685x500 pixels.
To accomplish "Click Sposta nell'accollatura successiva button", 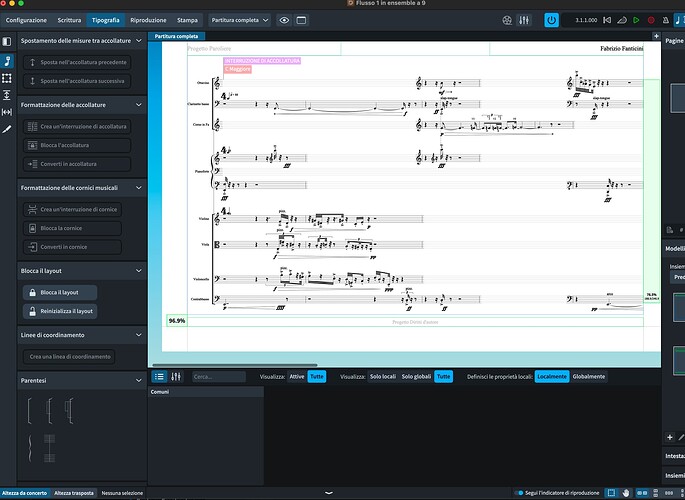I will pyautogui.click(x=77, y=81).
